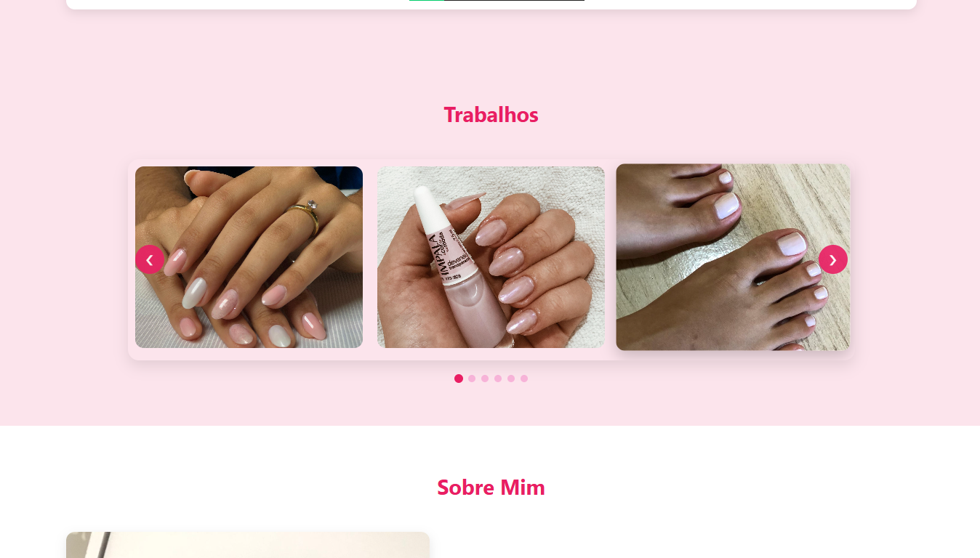Click the Sobre Mim section heading

point(491,488)
